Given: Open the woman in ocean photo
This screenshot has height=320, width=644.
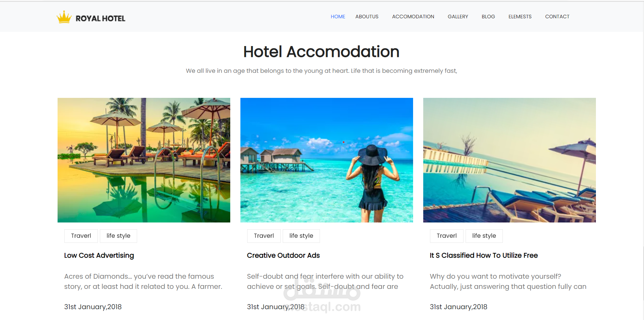Looking at the screenshot, I should (327, 160).
